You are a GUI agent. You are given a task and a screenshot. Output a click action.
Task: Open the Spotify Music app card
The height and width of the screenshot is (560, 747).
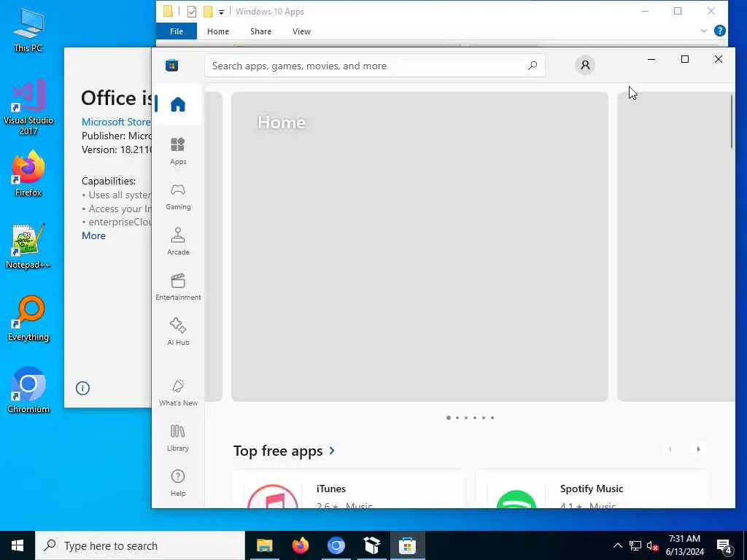tap(591, 489)
